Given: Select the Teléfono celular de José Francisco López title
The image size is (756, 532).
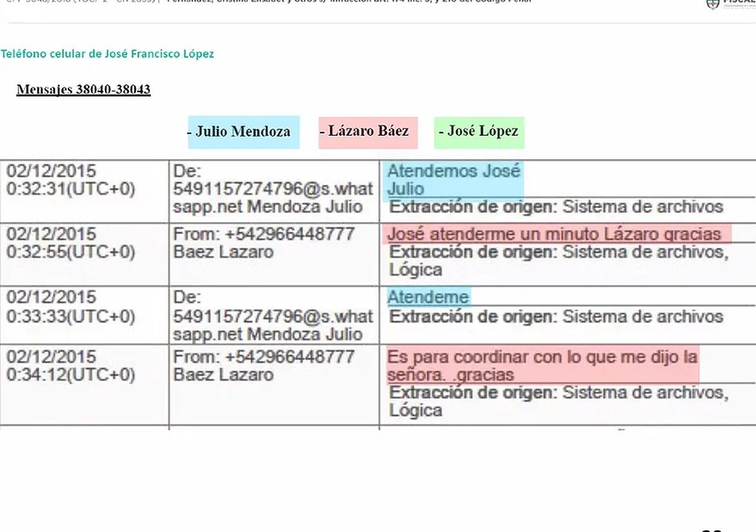Looking at the screenshot, I should click(107, 54).
